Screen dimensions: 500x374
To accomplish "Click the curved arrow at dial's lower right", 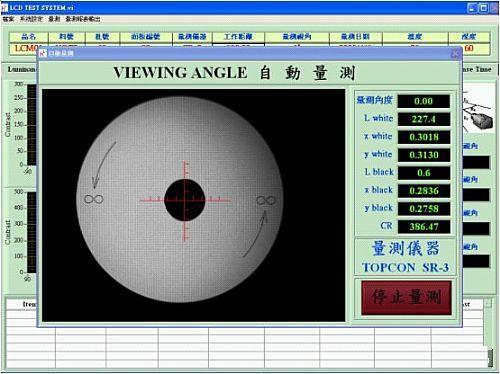I will tap(255, 234).
